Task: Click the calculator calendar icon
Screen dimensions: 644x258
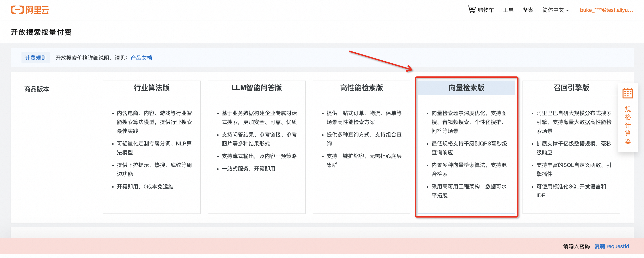Action: (627, 93)
